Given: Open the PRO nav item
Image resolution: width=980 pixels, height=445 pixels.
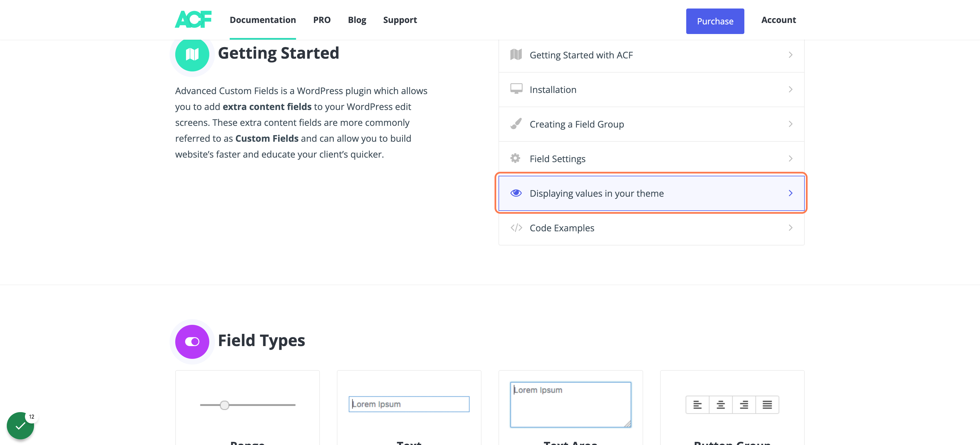Looking at the screenshot, I should (322, 20).
